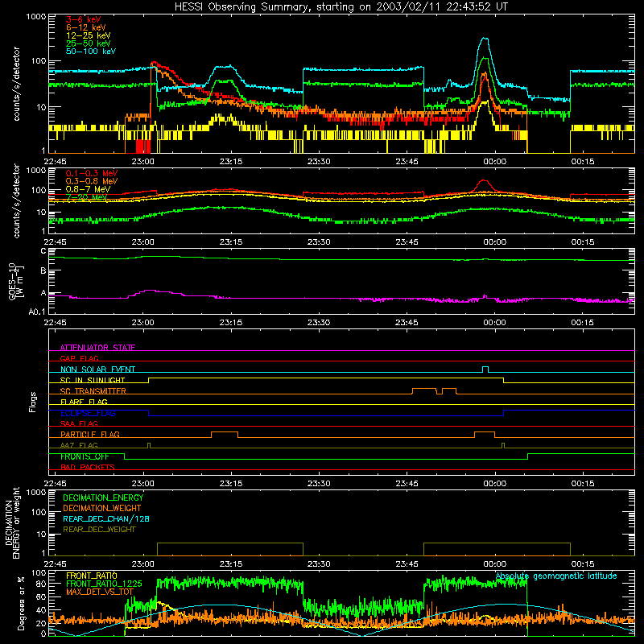Click the Degrees or % axis title
The height and width of the screenshot is (644, 644).
pos(21,603)
